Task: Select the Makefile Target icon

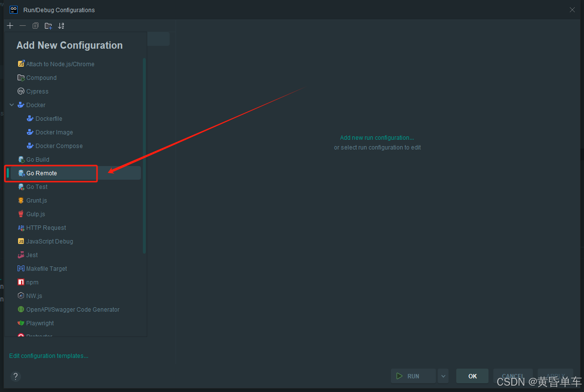Action: [21, 268]
